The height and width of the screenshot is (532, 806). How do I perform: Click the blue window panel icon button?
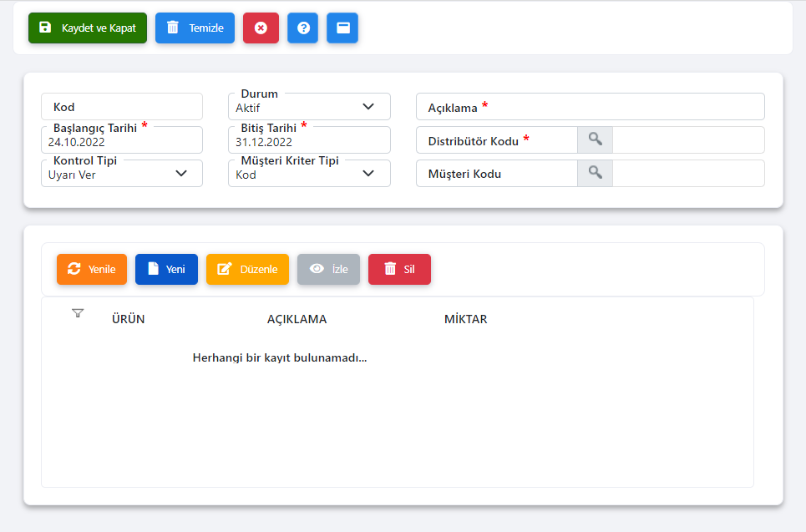(x=342, y=28)
